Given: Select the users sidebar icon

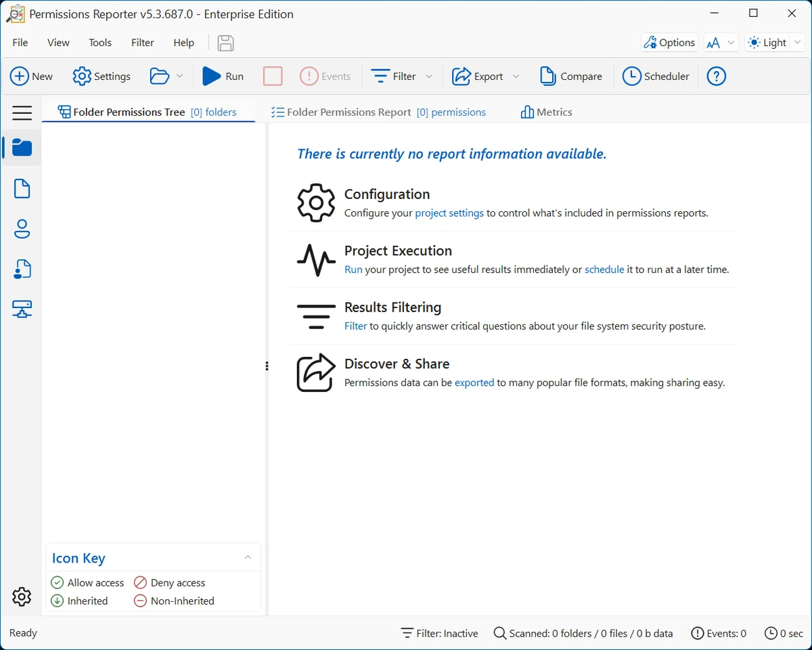Looking at the screenshot, I should point(22,229).
